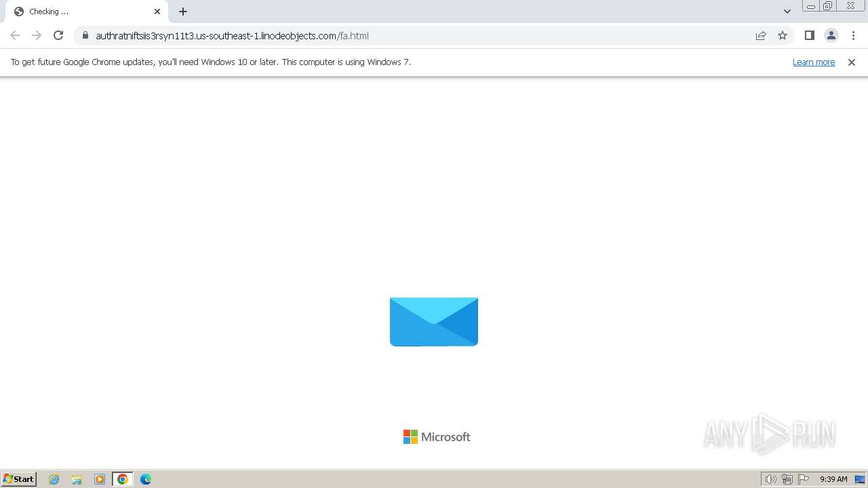The height and width of the screenshot is (488, 868).
Task: Switch to Chrome taskbar button
Action: pyautogui.click(x=123, y=479)
